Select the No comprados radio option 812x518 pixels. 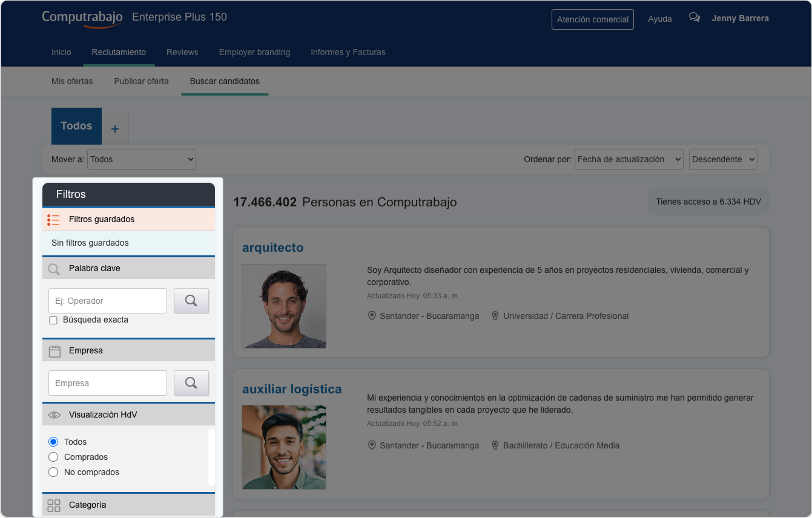coord(53,472)
